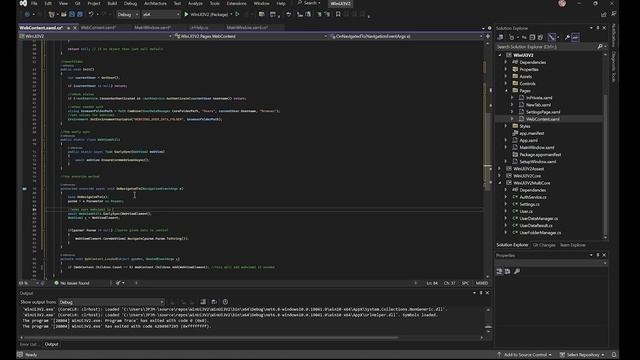Toggle auto hide pin on Properties panel
The height and width of the screenshot is (360, 640).
(598, 256)
